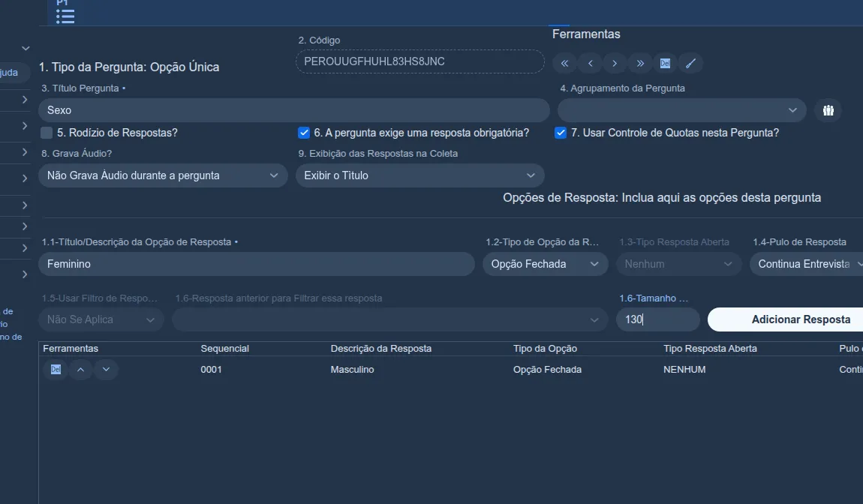Open the Exibir o Título dropdown
The height and width of the screenshot is (504, 863).
click(x=420, y=175)
